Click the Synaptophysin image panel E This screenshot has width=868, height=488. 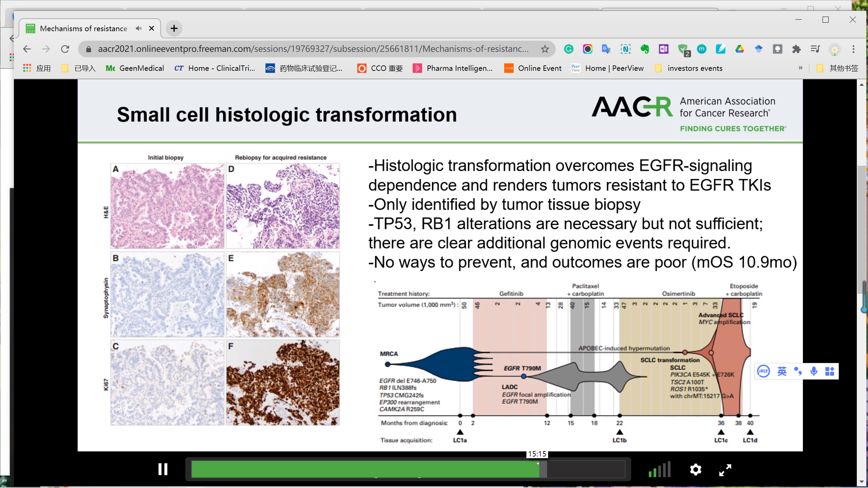(x=283, y=294)
